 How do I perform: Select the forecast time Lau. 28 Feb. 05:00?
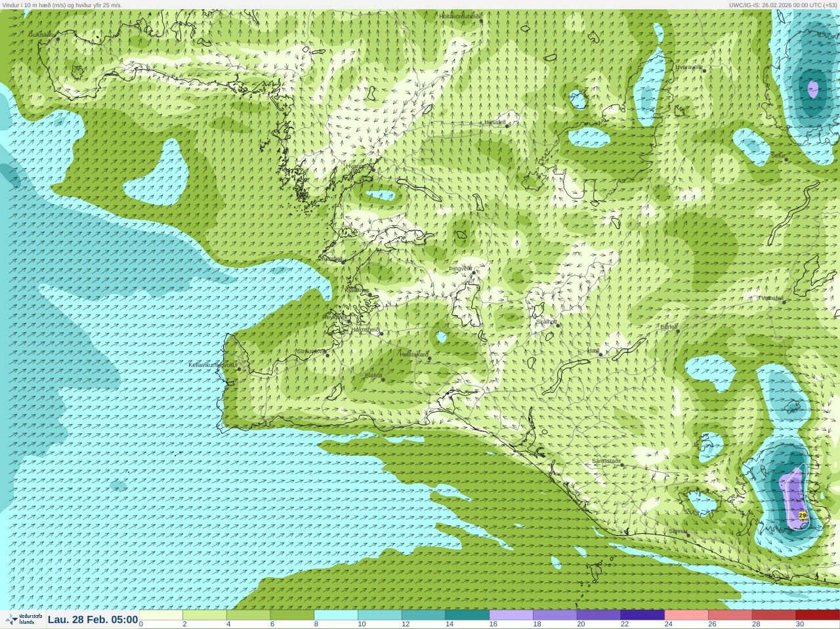pos(93,619)
